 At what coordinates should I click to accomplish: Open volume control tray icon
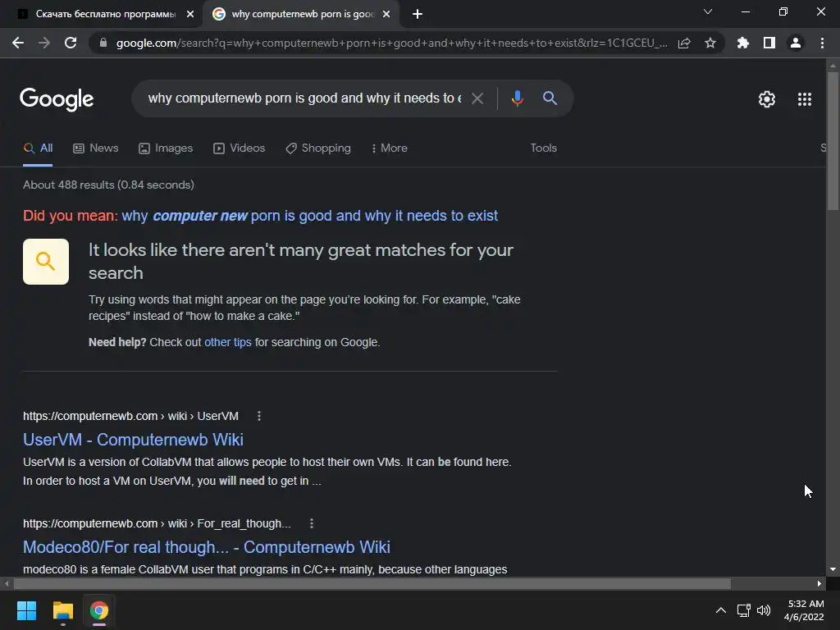point(764,610)
